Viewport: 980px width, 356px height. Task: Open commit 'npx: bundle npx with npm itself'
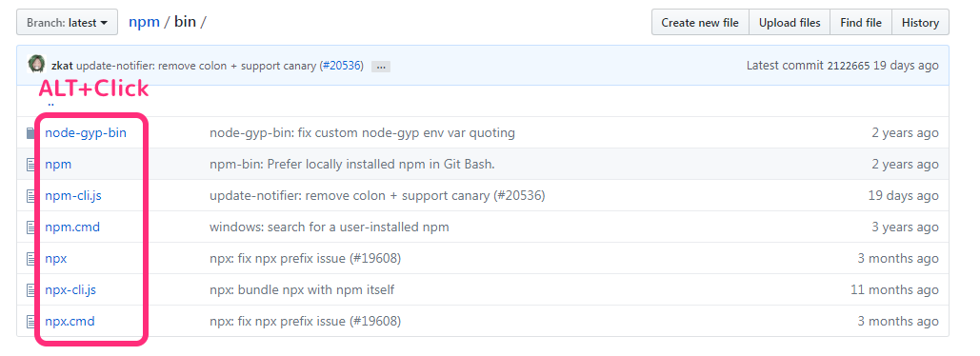pyautogui.click(x=302, y=289)
